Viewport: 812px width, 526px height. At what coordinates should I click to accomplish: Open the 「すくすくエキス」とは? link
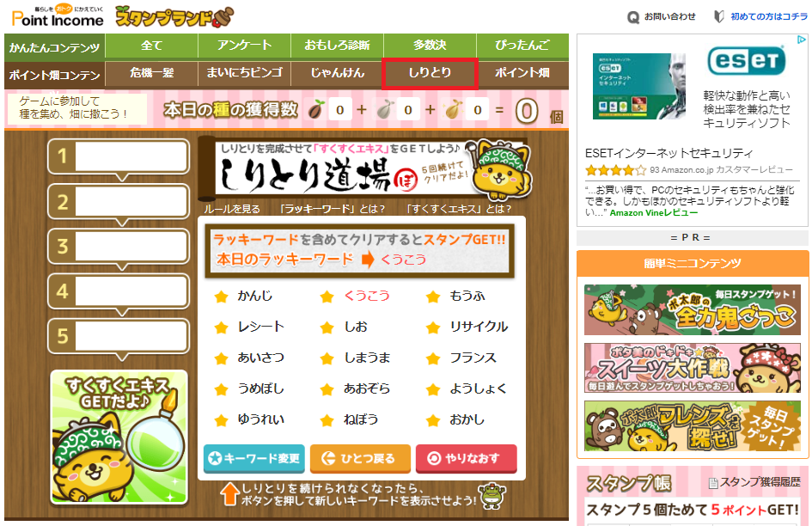[458, 209]
